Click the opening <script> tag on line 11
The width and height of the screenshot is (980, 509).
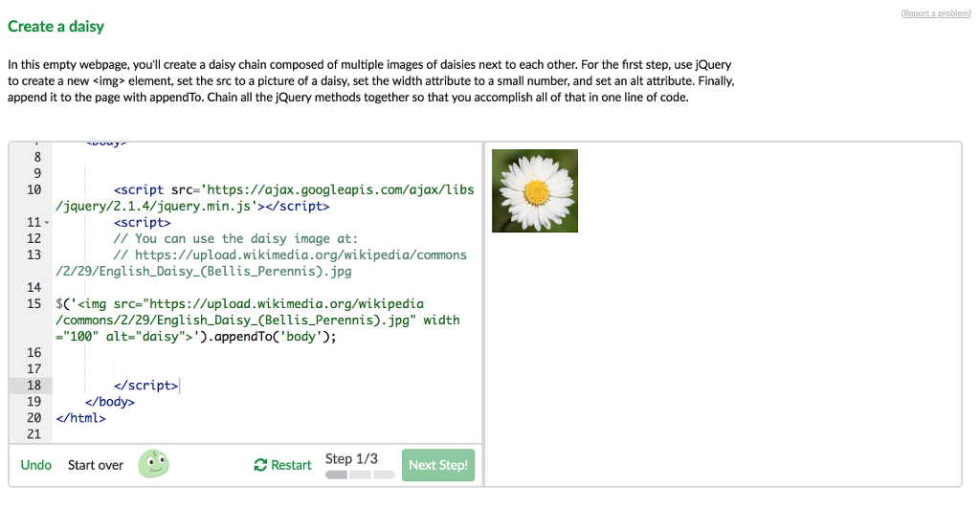[142, 222]
